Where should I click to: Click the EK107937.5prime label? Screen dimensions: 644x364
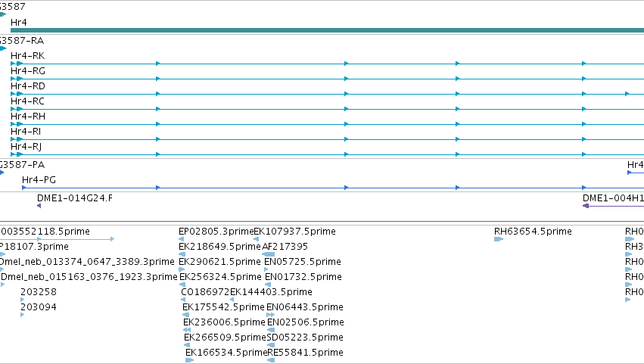295,232
